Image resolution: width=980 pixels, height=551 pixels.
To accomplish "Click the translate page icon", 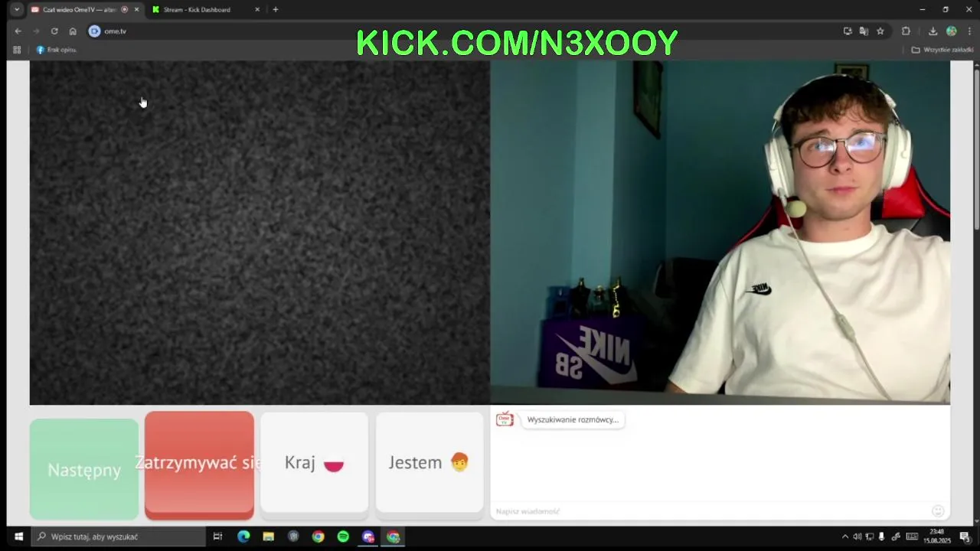I will pyautogui.click(x=864, y=31).
